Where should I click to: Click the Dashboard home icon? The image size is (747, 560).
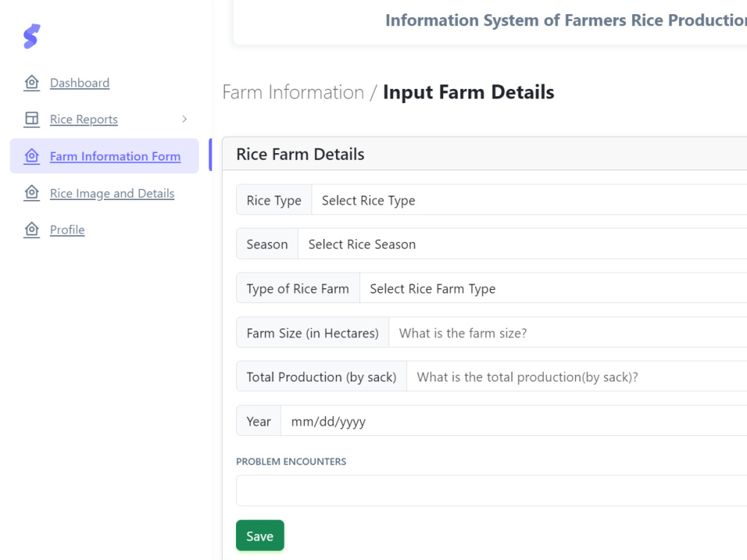[x=32, y=82]
